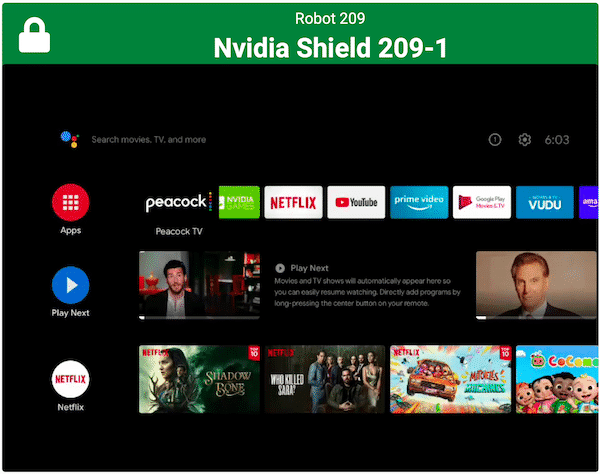Screen dimensions: 600x474
Task: Click the Robot 209 header label
Action: pyautogui.click(x=330, y=18)
